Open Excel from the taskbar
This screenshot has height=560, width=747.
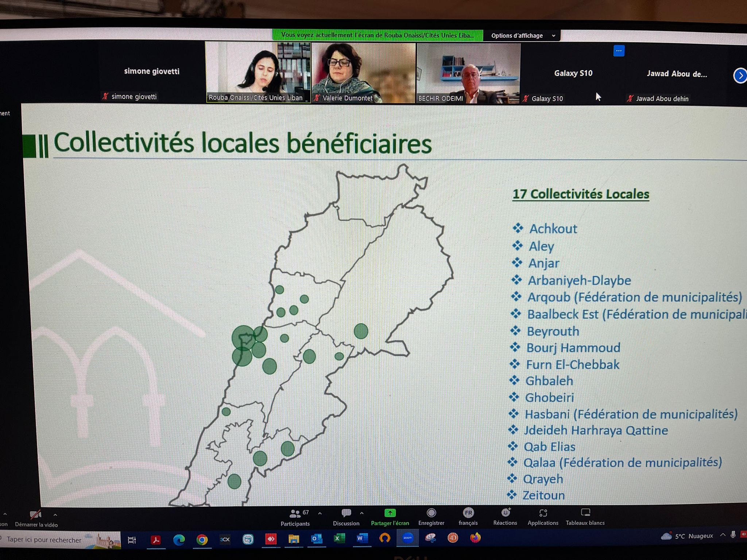coord(339,538)
